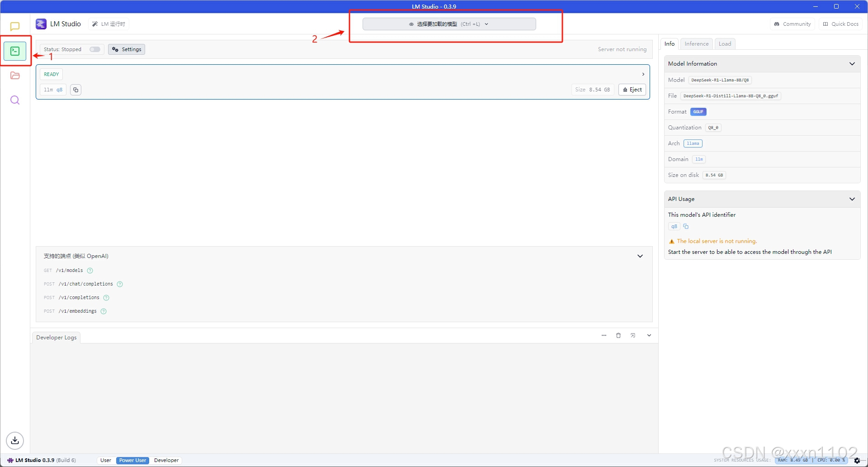This screenshot has height=467, width=868.
Task: Click the Server not running text
Action: pyautogui.click(x=622, y=49)
